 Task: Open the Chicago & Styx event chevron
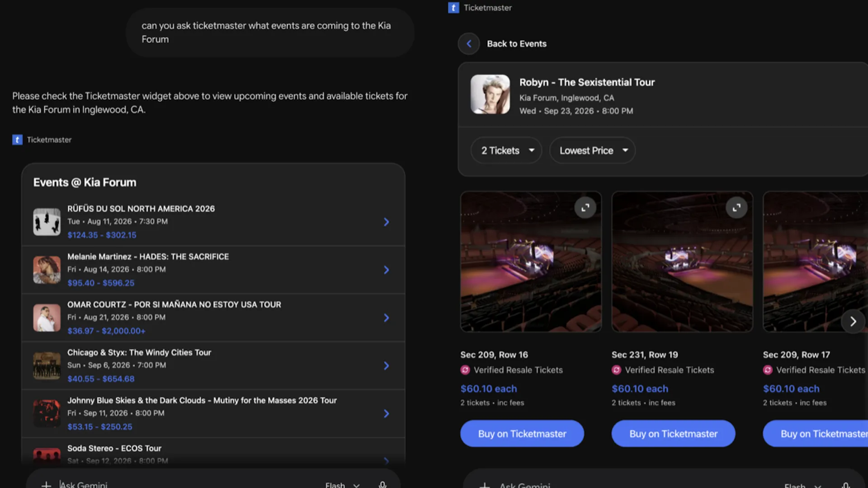point(387,366)
